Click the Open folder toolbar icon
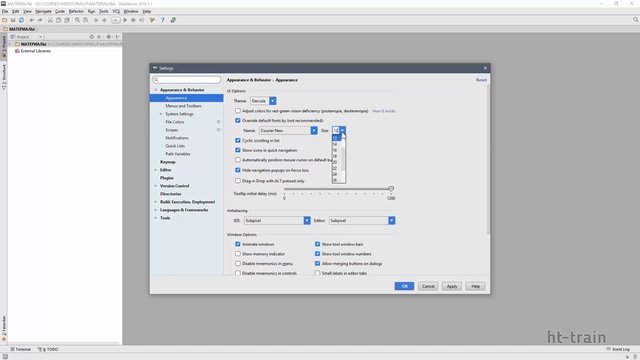Screen dimensions: 640x360 (4, 20)
